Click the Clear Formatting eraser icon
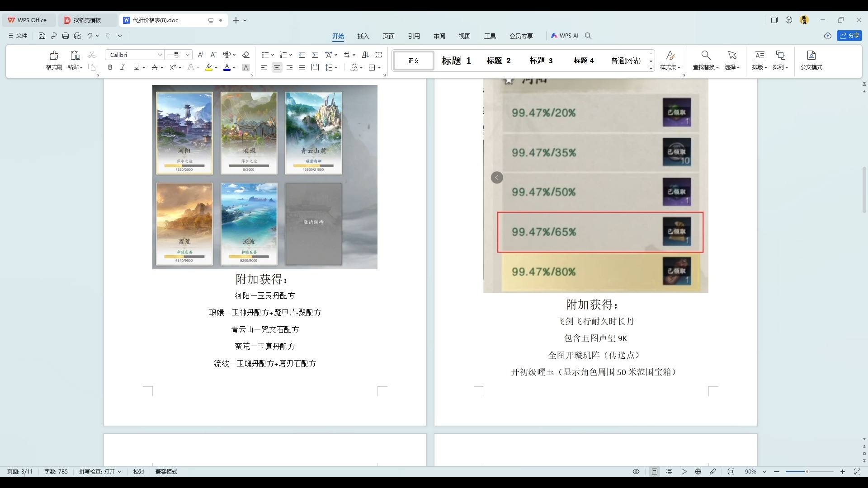The image size is (868, 488). point(246,55)
